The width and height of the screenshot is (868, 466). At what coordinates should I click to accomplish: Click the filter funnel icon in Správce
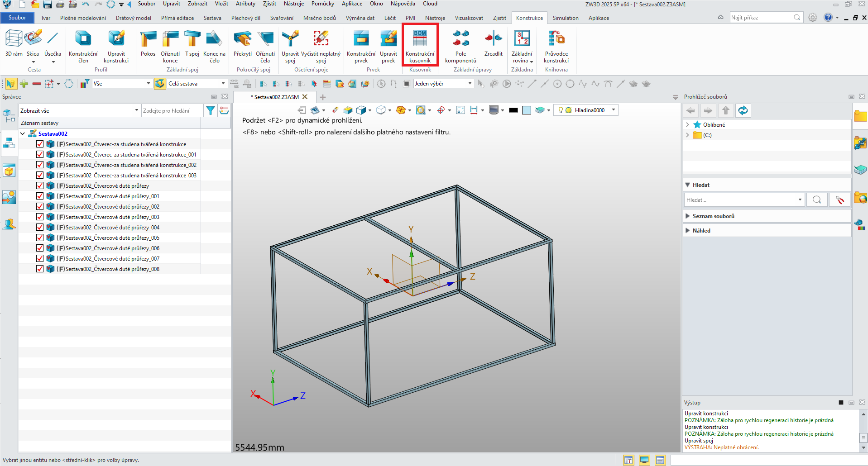[211, 110]
